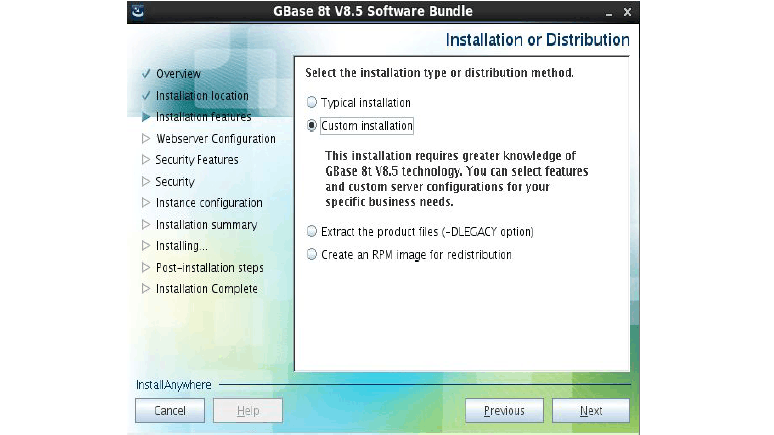
Task: Click the Security Features step label
Action: click(197, 160)
